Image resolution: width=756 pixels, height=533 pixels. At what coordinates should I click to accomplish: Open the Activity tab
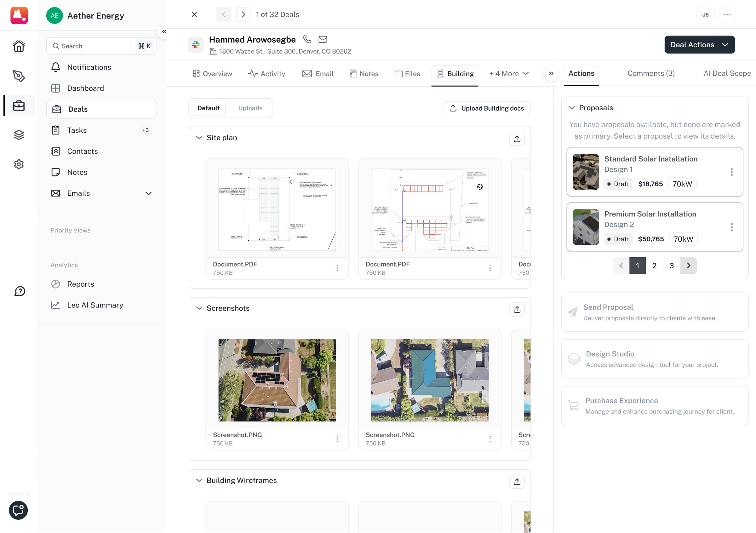click(267, 74)
